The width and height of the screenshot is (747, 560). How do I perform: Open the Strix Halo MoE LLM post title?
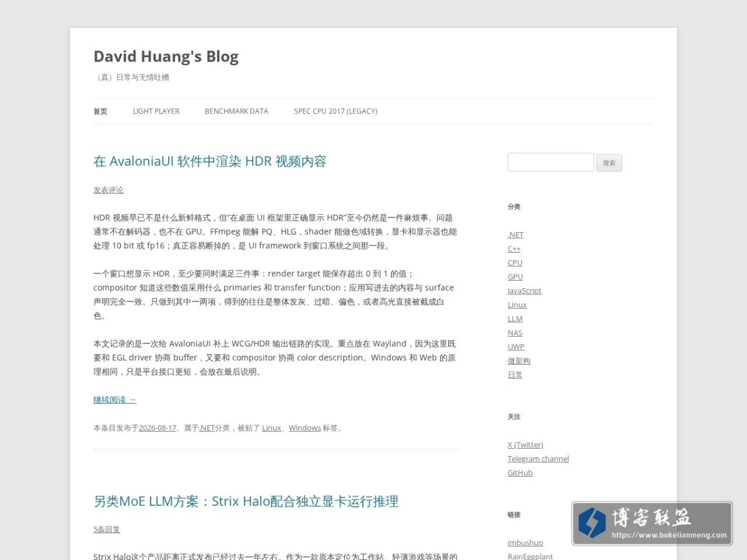[x=246, y=502]
